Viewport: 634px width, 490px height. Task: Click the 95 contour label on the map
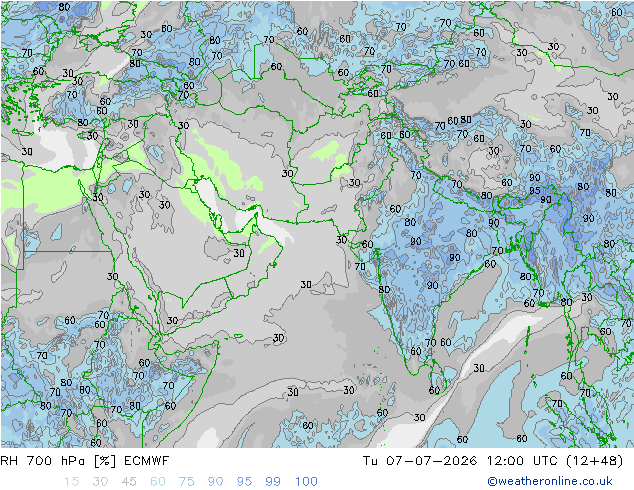(535, 190)
